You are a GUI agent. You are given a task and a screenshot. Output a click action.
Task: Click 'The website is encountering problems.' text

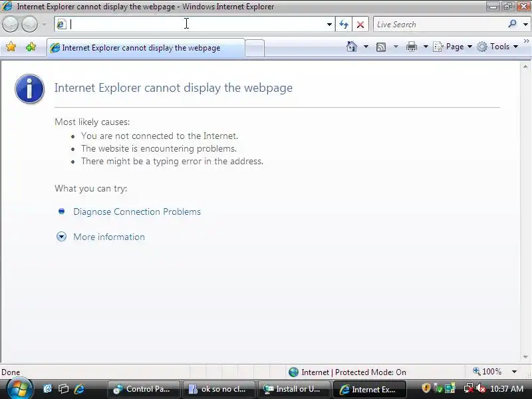pyautogui.click(x=159, y=148)
